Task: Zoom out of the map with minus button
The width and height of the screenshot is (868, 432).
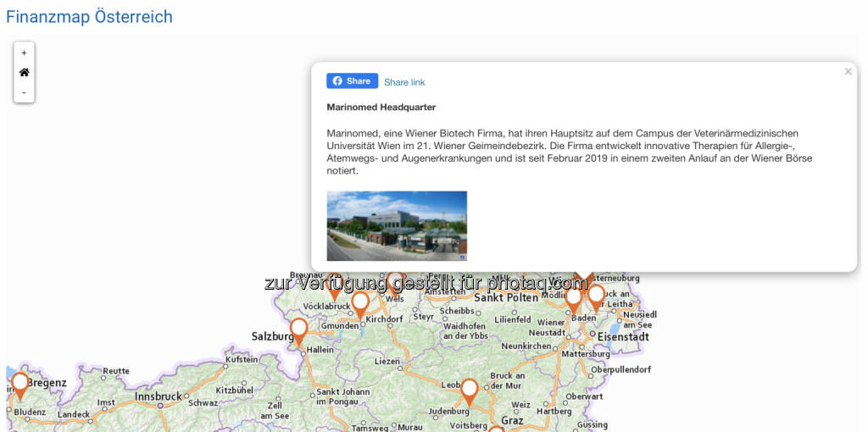Action: click(24, 92)
